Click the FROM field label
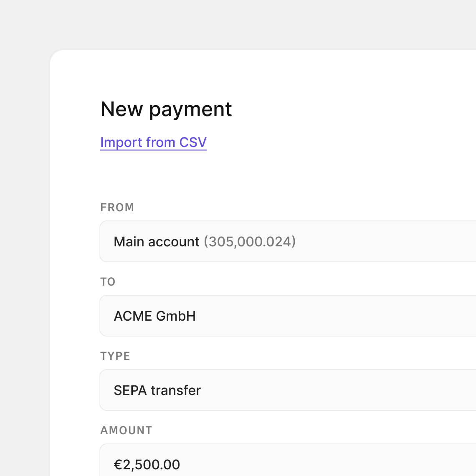476x476 pixels. coord(117,208)
